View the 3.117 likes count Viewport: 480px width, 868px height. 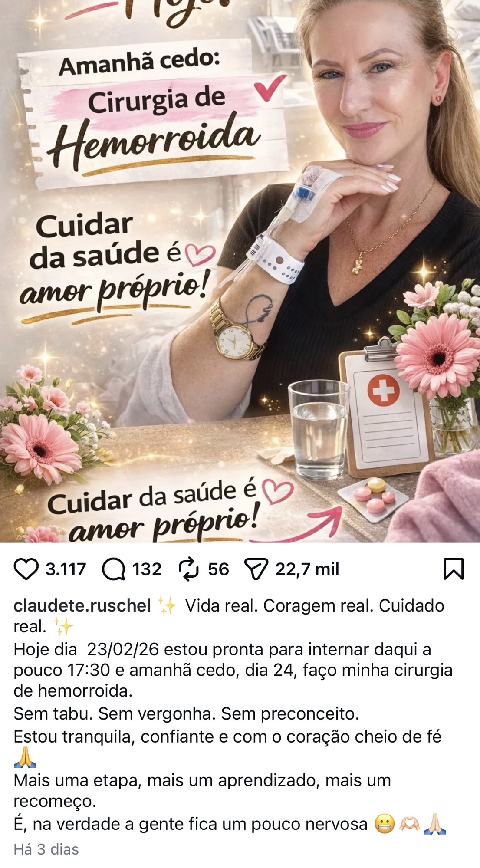click(x=66, y=569)
